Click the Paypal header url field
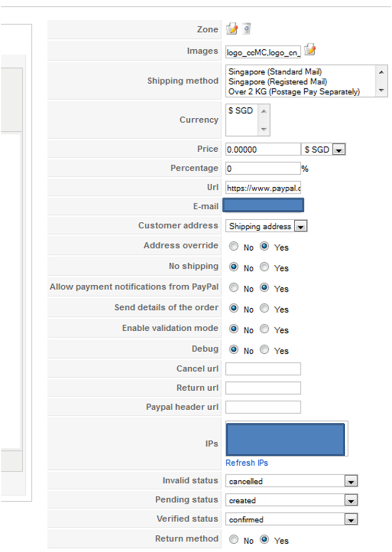The height and width of the screenshot is (552, 392). (x=263, y=407)
